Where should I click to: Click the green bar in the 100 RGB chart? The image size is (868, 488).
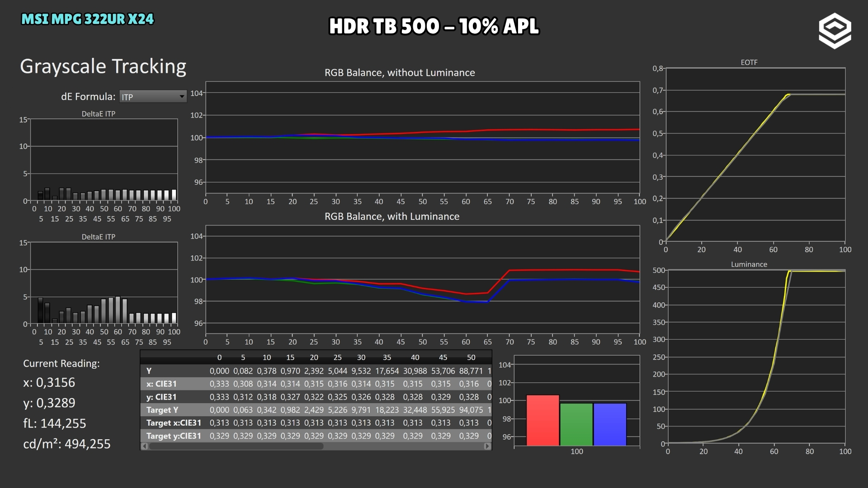coord(576,424)
